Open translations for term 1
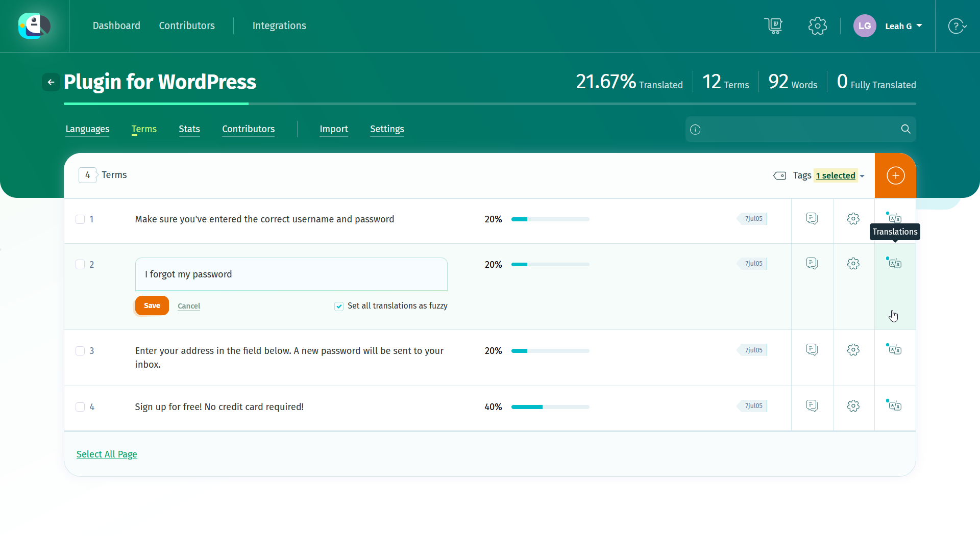This screenshot has height=536, width=980. (x=895, y=218)
